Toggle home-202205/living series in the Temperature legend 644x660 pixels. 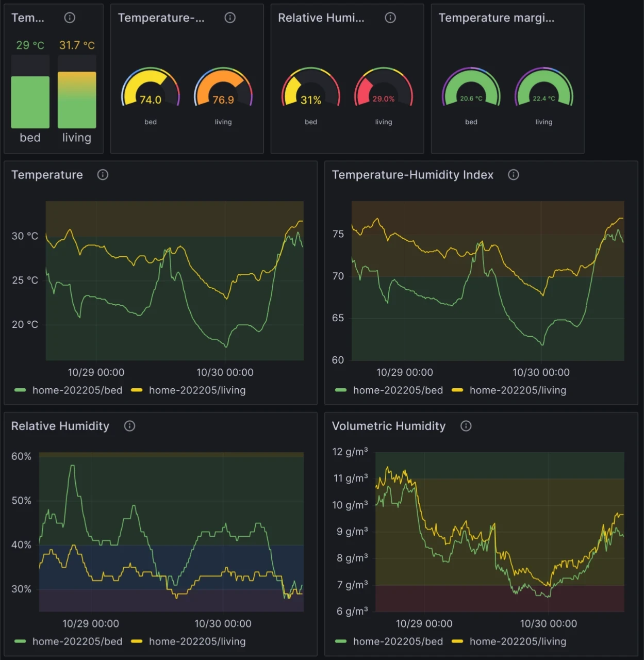197,390
